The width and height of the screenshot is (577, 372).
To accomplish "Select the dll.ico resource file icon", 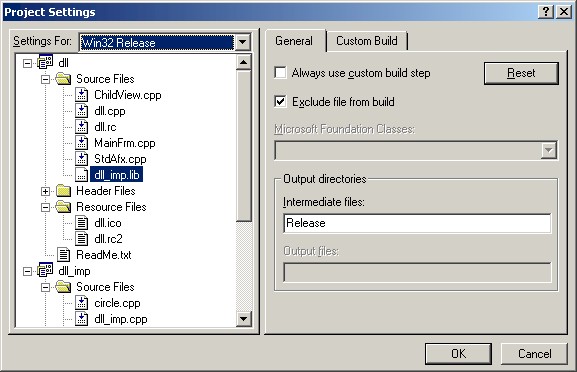I will pos(81,223).
